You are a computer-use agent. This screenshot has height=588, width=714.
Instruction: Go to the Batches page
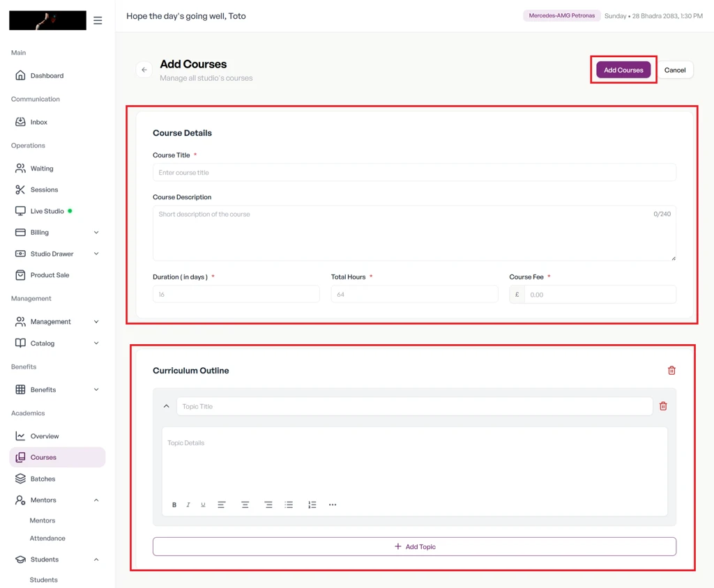57,479
